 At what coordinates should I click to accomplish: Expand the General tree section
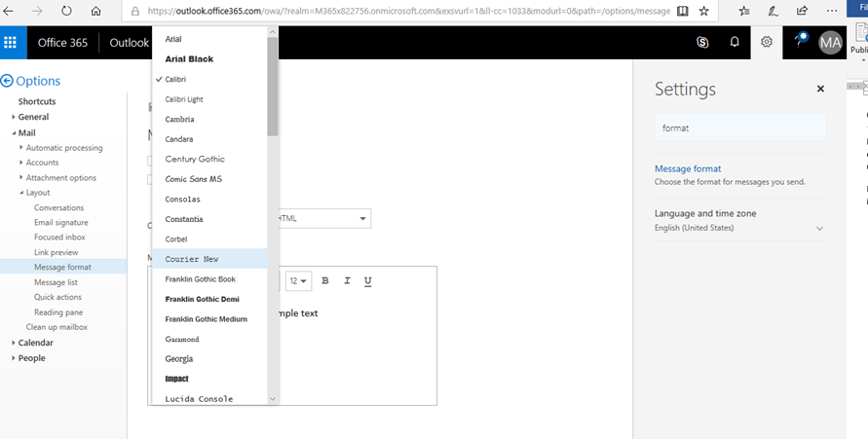pos(14,117)
